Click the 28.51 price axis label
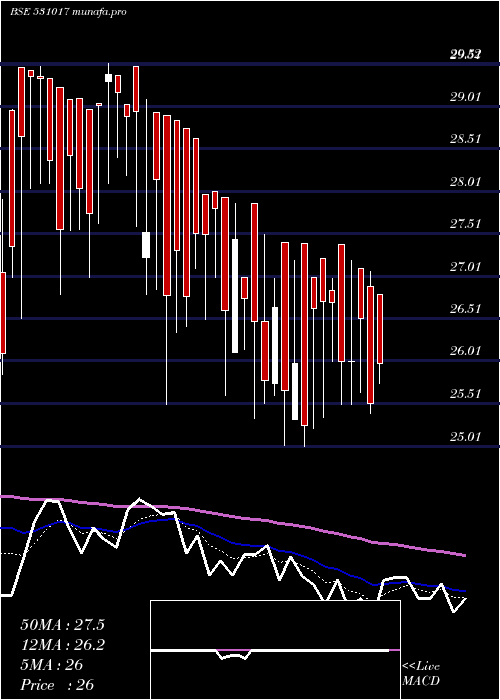The height and width of the screenshot is (700, 500). (465, 139)
